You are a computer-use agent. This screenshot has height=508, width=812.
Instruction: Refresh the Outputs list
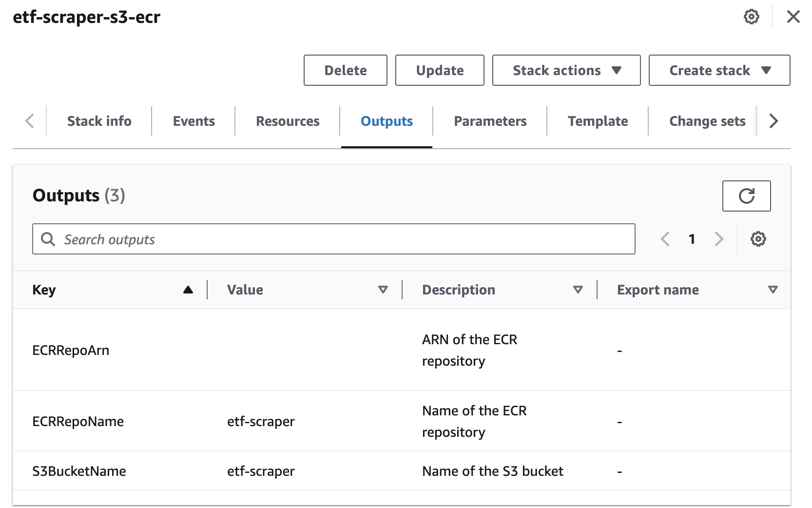point(746,196)
